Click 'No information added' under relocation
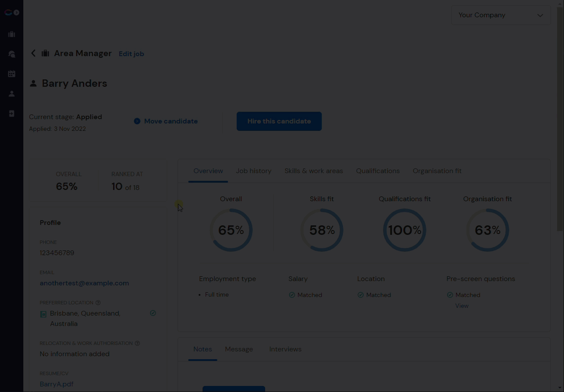 coord(75,354)
